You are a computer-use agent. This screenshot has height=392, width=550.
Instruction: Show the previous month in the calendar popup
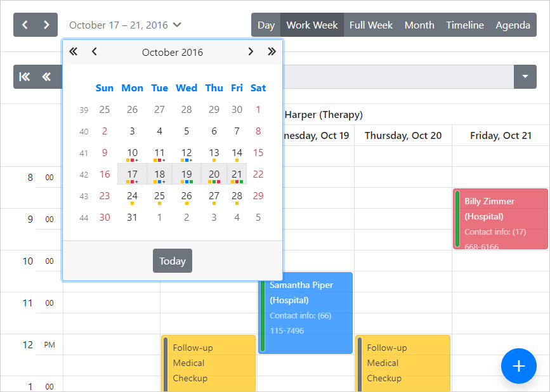[94, 52]
